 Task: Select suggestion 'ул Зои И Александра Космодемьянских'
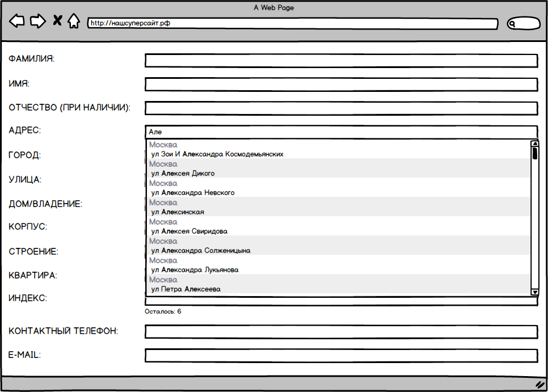[338, 149]
